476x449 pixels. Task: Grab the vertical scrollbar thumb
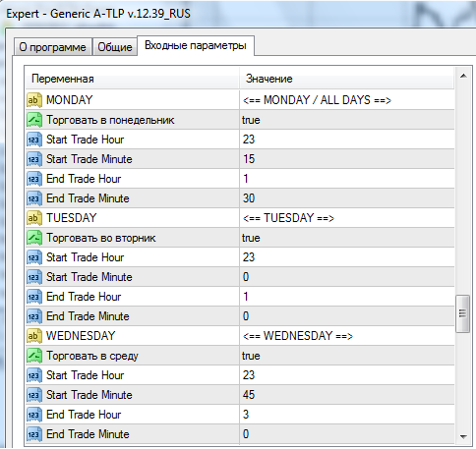click(x=462, y=313)
